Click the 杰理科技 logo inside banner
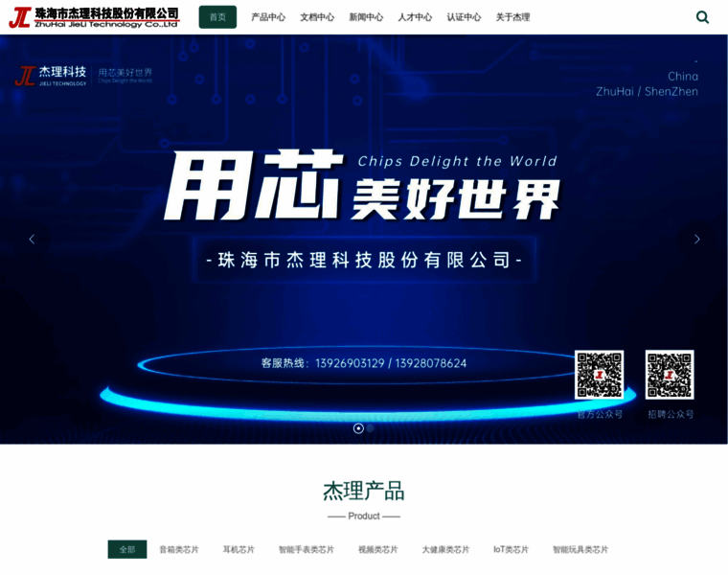This screenshot has height=575, width=728. pyautogui.click(x=51, y=76)
